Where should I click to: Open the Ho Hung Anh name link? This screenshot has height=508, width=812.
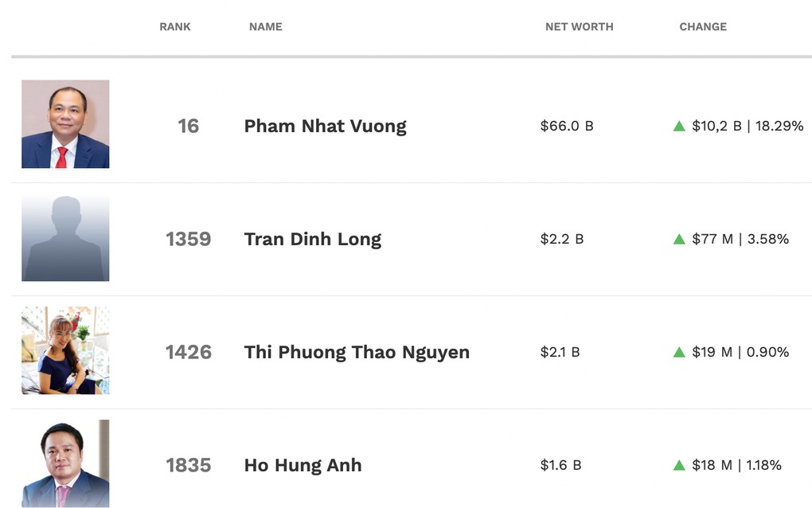coord(303,465)
